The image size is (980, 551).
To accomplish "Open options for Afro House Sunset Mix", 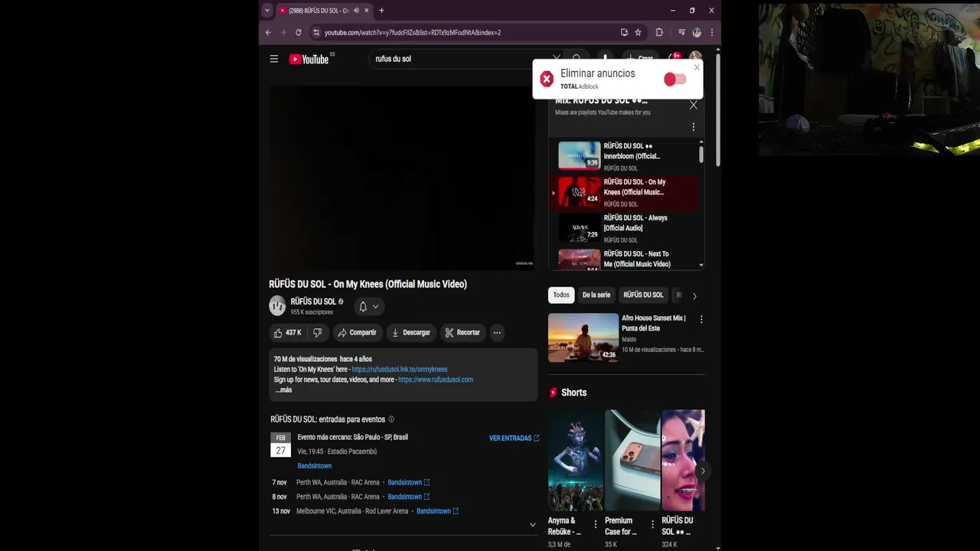I will point(701,319).
